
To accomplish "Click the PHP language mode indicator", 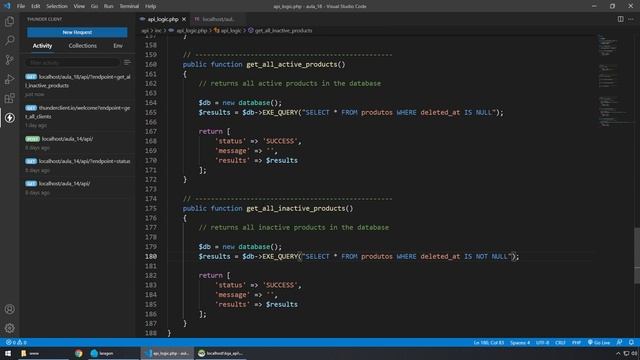I will (x=576, y=342).
